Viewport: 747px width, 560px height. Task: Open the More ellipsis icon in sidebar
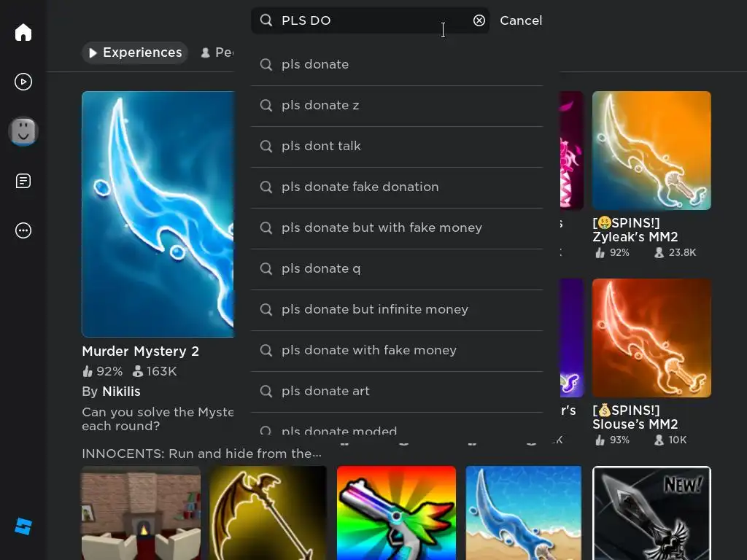(23, 230)
